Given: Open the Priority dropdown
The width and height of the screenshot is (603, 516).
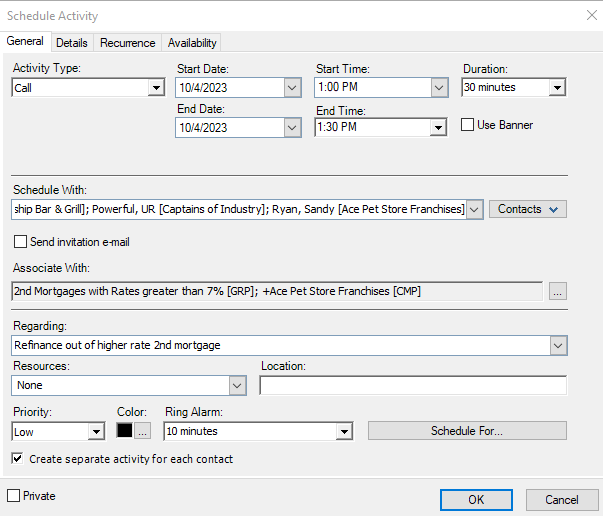Looking at the screenshot, I should (x=96, y=431).
